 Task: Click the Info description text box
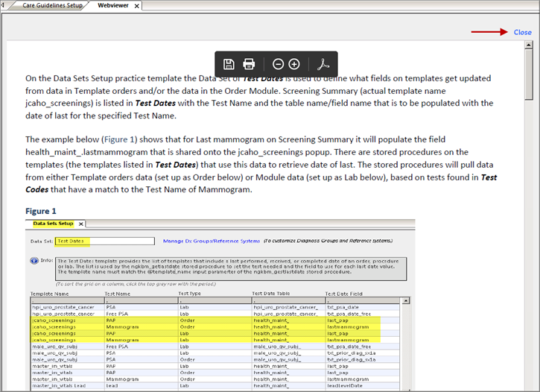click(x=231, y=269)
